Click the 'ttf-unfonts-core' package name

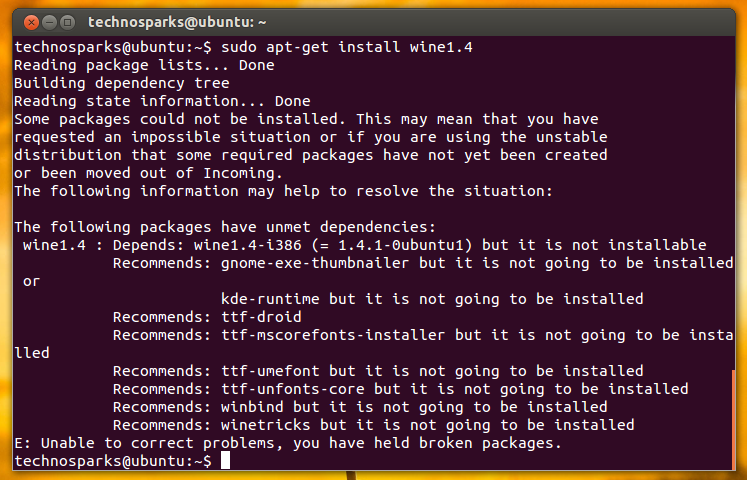tap(293, 389)
